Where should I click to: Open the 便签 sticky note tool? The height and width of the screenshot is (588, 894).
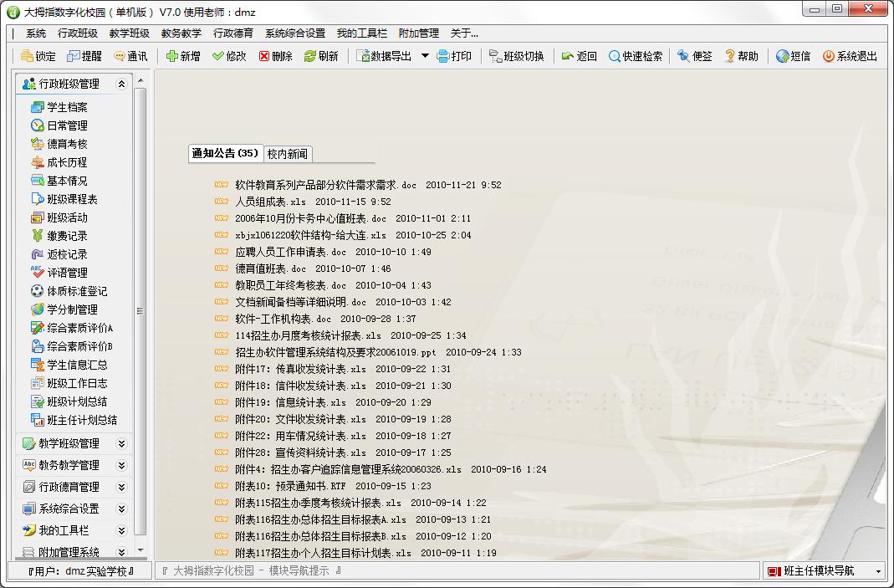pyautogui.click(x=694, y=56)
